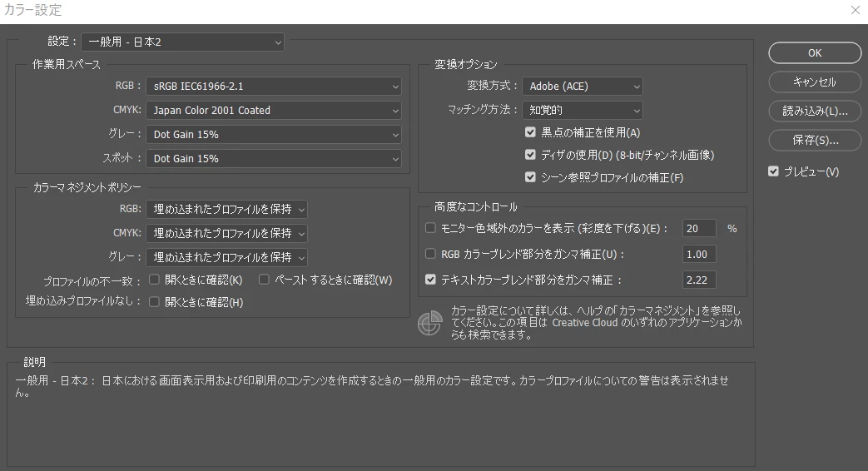Open the 設定 一般用 - 日本2 dropdown
868x471 pixels.
click(x=183, y=42)
